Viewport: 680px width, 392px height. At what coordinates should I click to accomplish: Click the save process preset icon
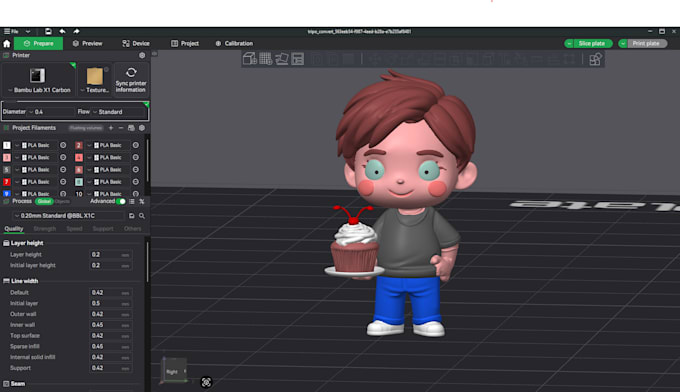tap(132, 216)
